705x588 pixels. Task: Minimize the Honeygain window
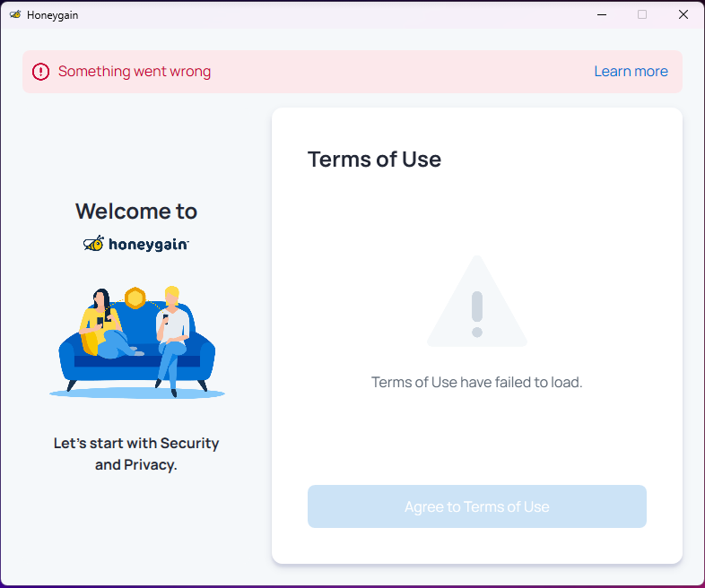tap(602, 15)
